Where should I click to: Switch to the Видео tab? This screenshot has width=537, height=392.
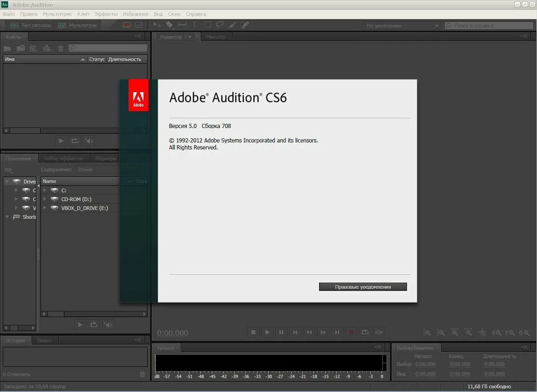click(44, 340)
